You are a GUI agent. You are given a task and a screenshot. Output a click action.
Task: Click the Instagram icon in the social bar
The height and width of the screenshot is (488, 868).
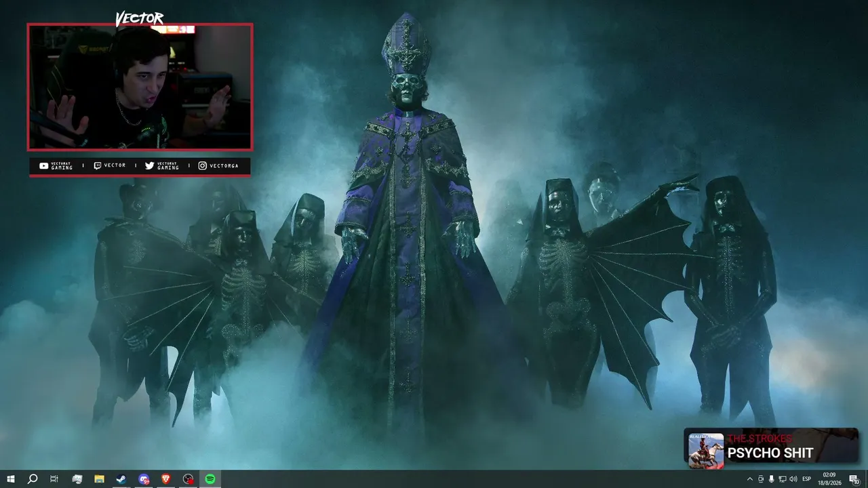pos(202,166)
